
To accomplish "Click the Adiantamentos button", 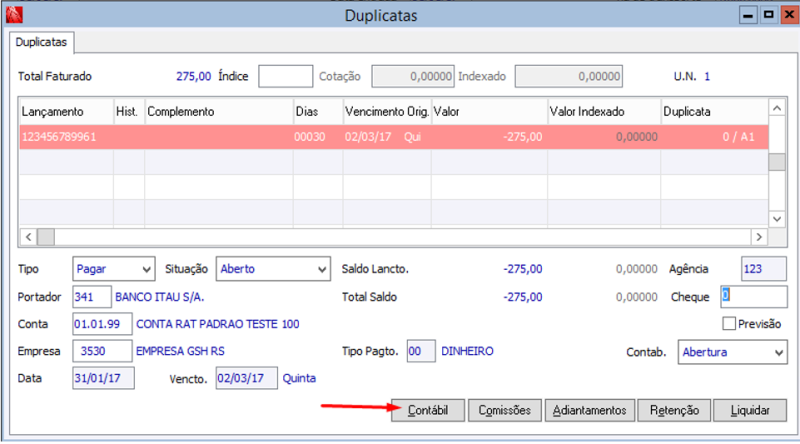I will 590,410.
